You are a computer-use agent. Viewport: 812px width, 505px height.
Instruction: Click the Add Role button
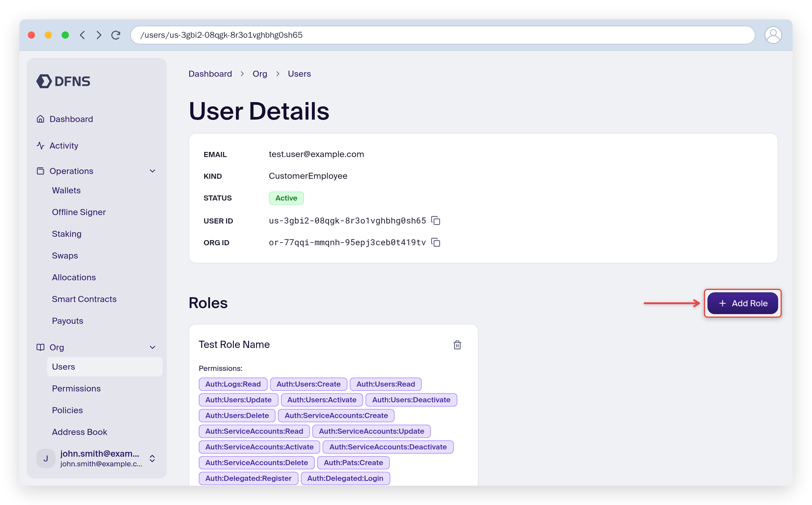point(742,303)
